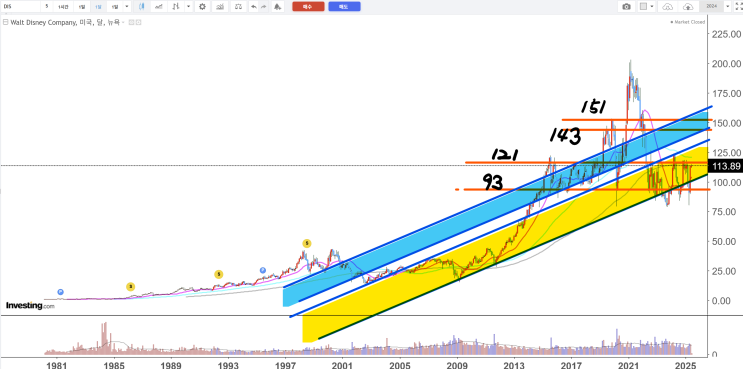Open the indicators icon
Screen dimensions: 743x369
[219, 7]
